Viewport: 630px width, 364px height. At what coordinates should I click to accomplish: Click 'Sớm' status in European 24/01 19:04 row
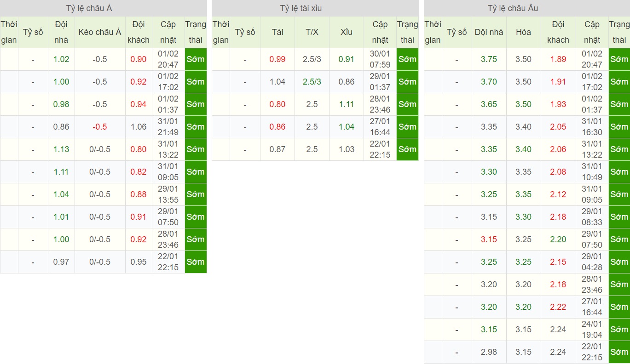(x=619, y=330)
